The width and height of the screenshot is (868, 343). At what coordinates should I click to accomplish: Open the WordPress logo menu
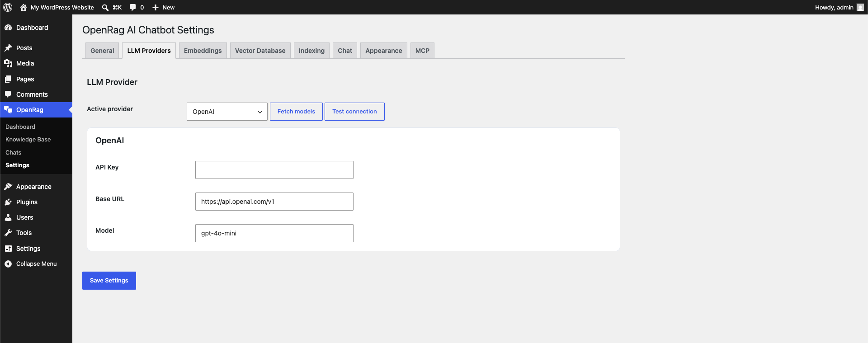coord(8,7)
